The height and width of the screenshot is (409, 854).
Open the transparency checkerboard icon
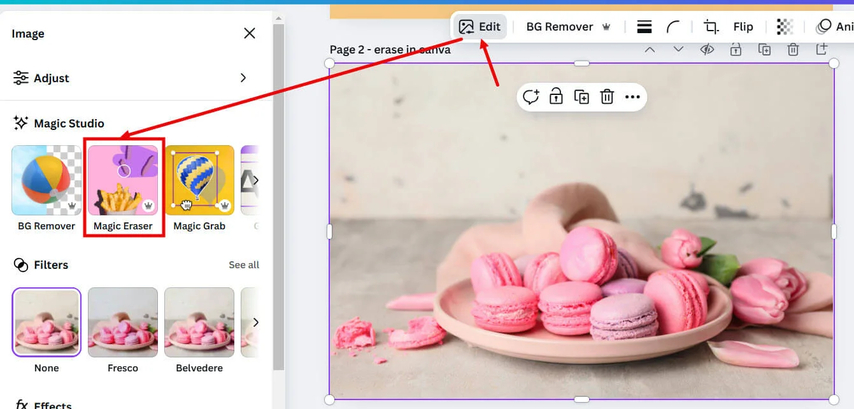[784, 27]
